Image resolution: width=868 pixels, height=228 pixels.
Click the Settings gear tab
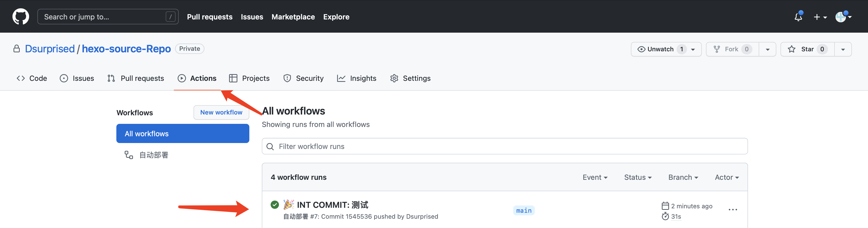click(410, 78)
